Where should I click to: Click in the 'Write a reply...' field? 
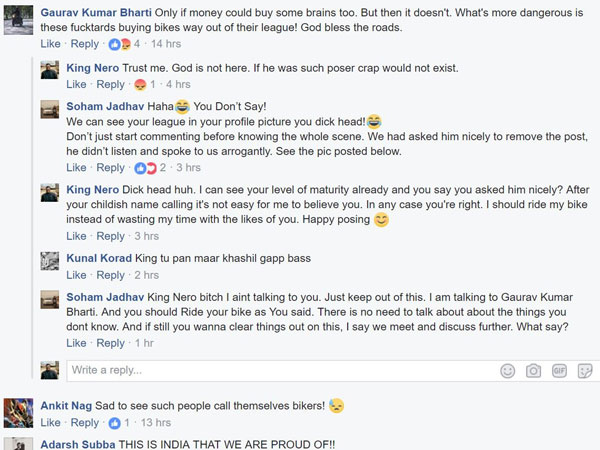(x=280, y=370)
